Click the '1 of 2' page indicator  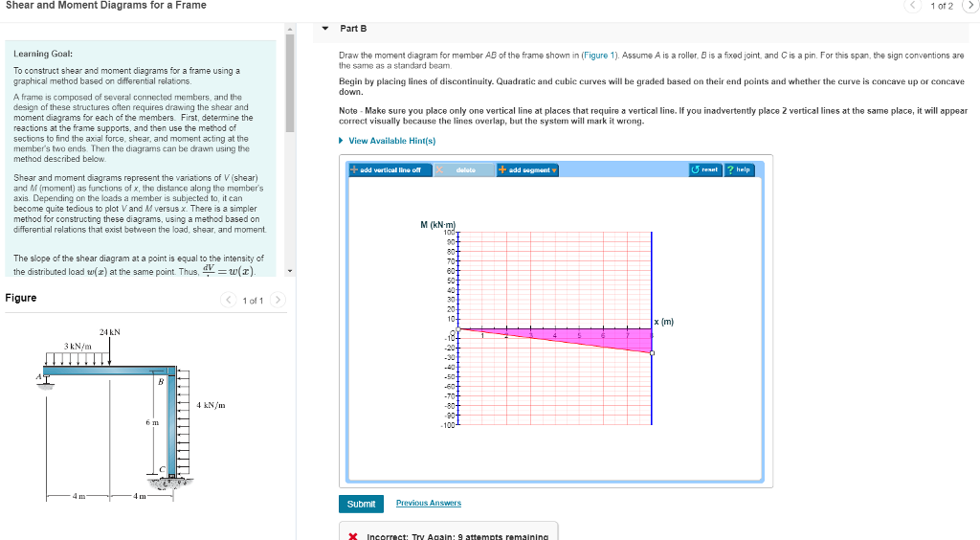(x=942, y=6)
